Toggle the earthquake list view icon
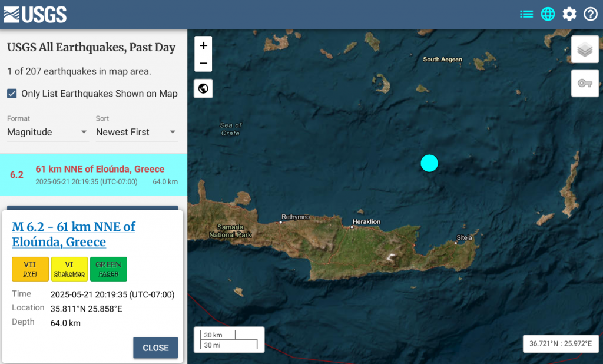Screen dimensions: 603x364 point(526,14)
